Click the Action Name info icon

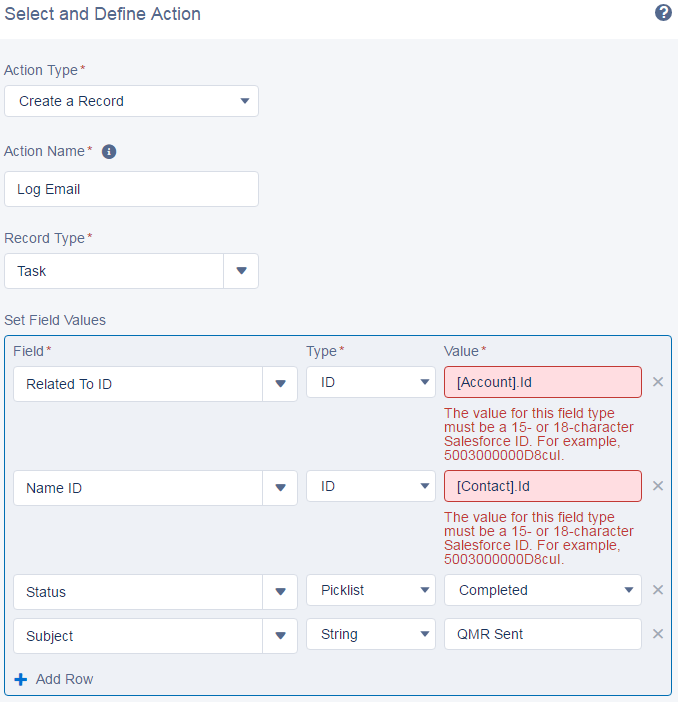tap(109, 152)
